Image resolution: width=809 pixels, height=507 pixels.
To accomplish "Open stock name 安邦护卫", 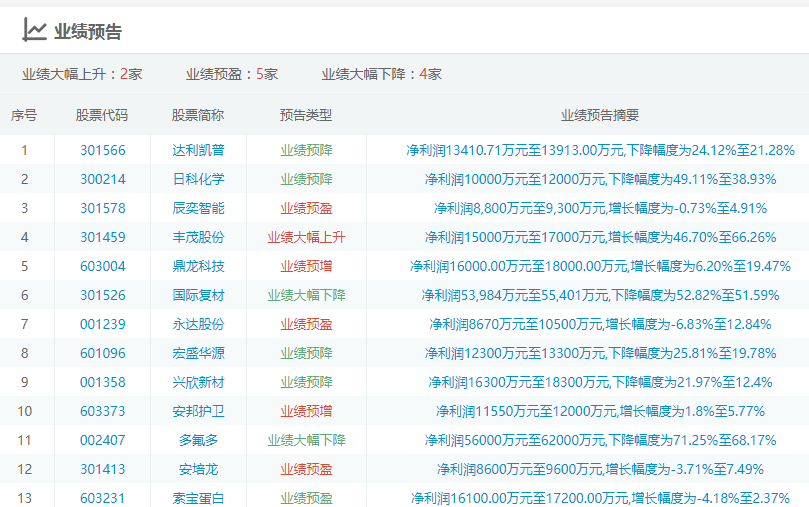I will (199, 411).
